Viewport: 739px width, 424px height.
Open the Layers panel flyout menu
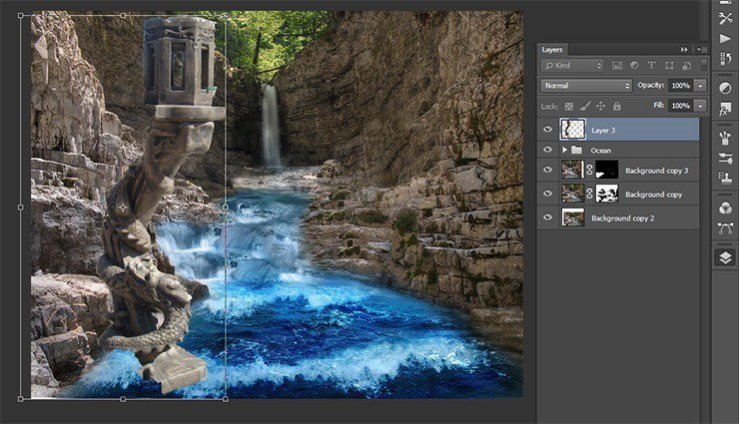click(x=702, y=49)
